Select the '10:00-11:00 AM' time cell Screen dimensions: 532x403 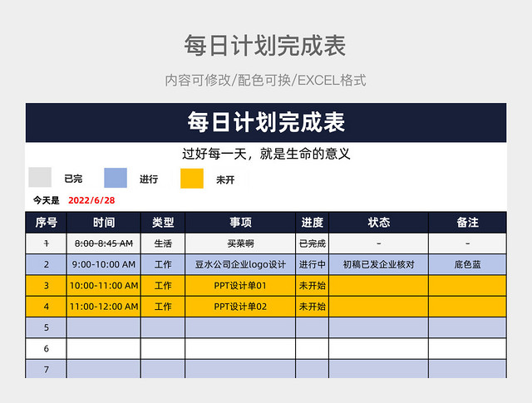[x=104, y=286]
